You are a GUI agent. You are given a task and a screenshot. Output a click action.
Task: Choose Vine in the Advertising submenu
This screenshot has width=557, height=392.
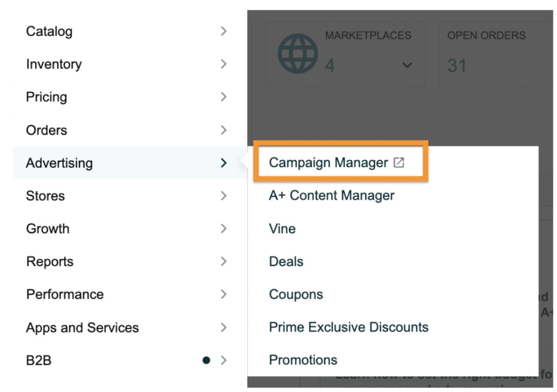282,229
